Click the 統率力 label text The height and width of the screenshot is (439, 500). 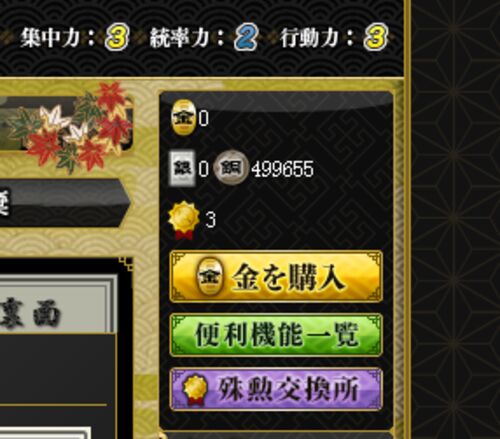point(180,38)
